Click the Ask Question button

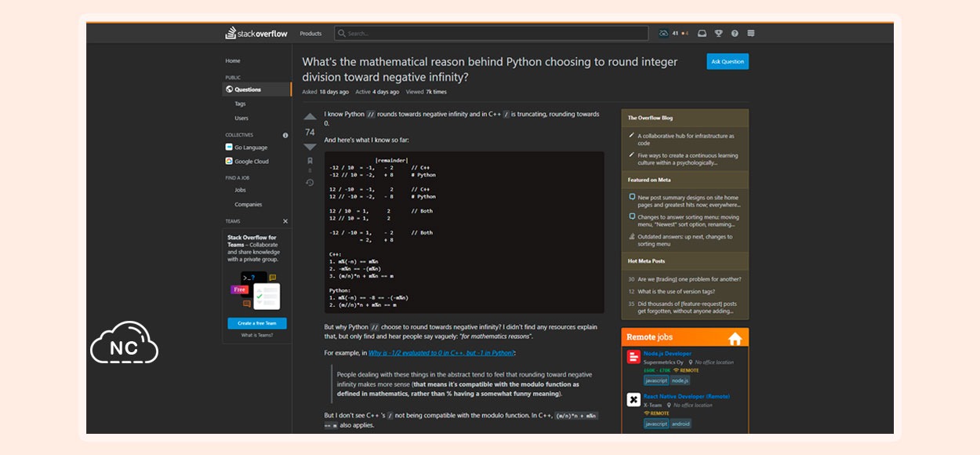point(728,61)
